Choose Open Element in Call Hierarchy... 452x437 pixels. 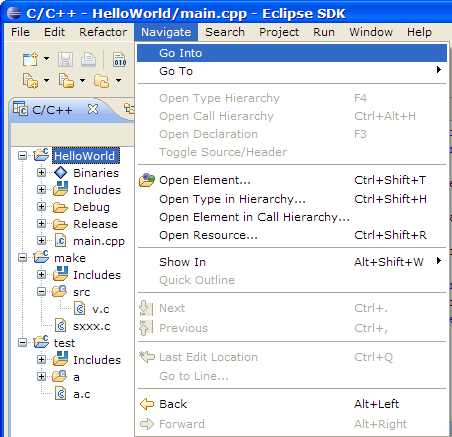click(292, 217)
